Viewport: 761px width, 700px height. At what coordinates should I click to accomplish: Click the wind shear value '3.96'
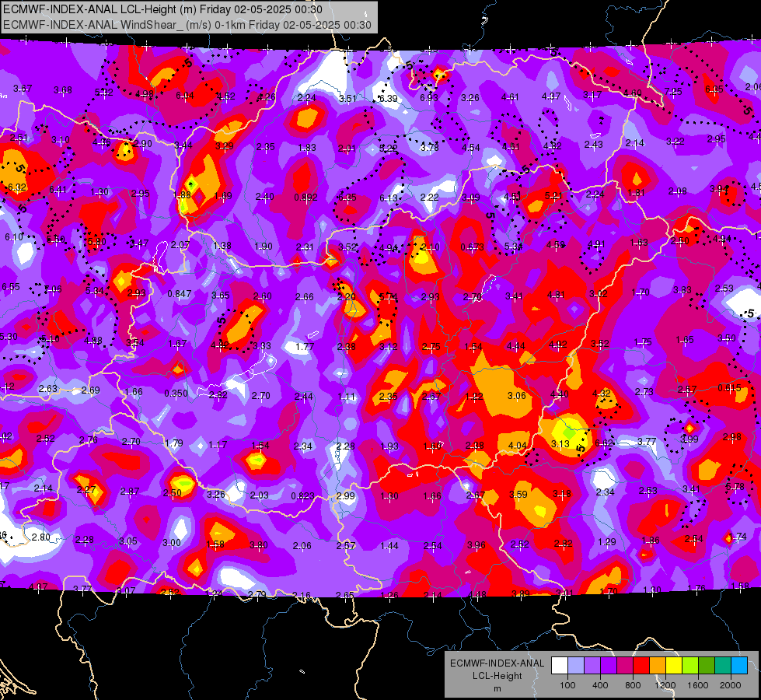476,545
